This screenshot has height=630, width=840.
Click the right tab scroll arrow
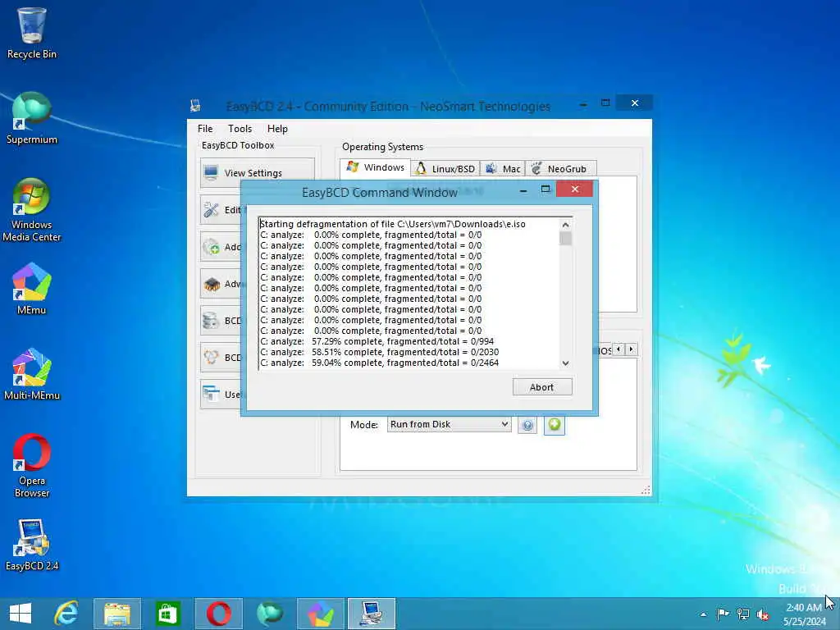pyautogui.click(x=631, y=349)
